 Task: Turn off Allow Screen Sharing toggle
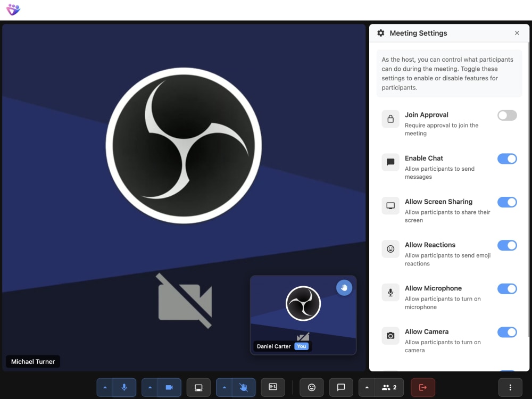507,202
